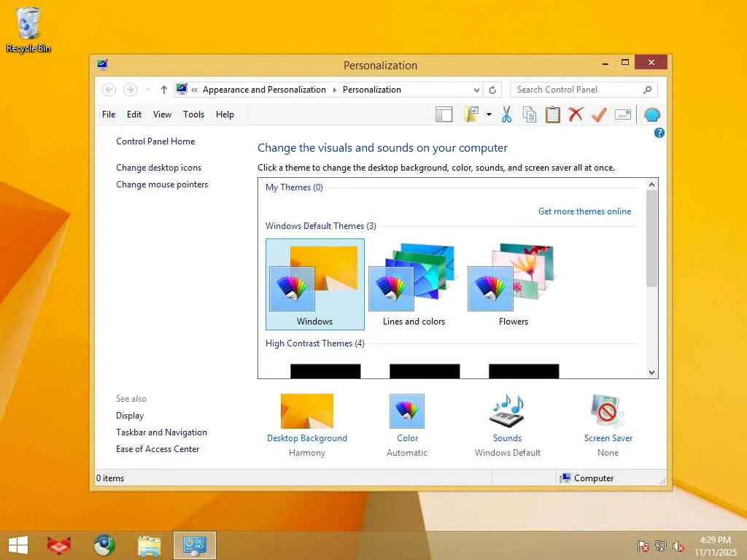Open Ease of Access Center link
Viewport: 747px width, 560px height.
(158, 449)
